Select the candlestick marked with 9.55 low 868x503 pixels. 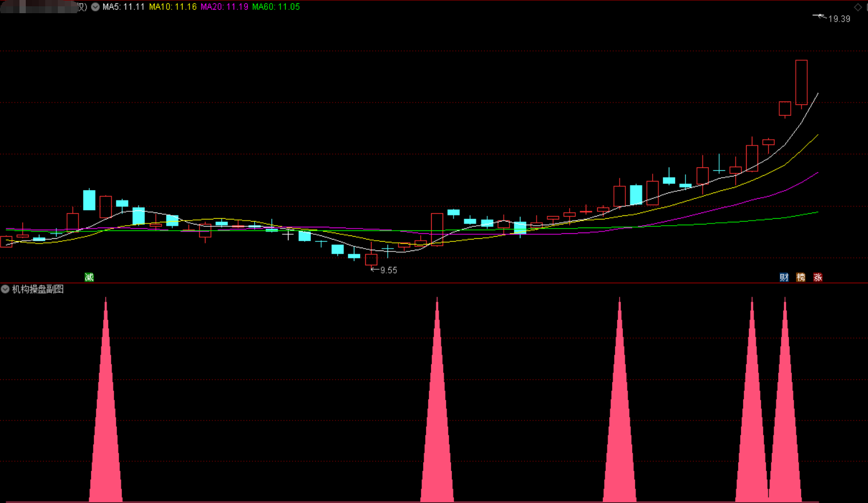[372, 258]
